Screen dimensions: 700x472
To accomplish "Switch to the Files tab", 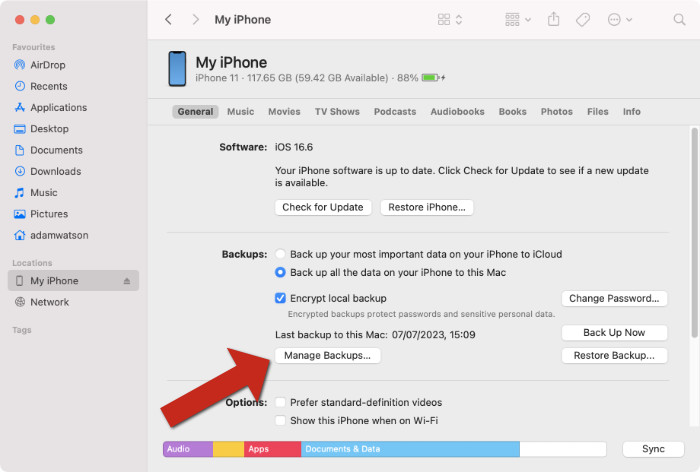I will point(598,112).
